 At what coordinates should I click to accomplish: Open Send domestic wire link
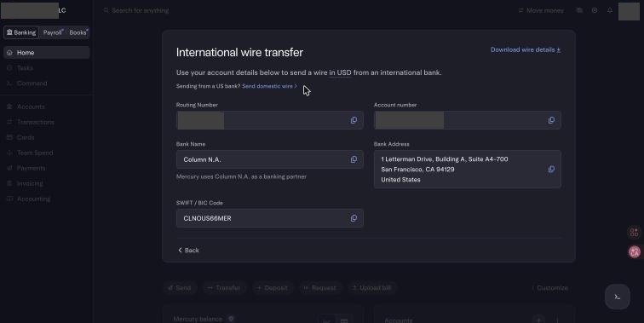(x=269, y=86)
